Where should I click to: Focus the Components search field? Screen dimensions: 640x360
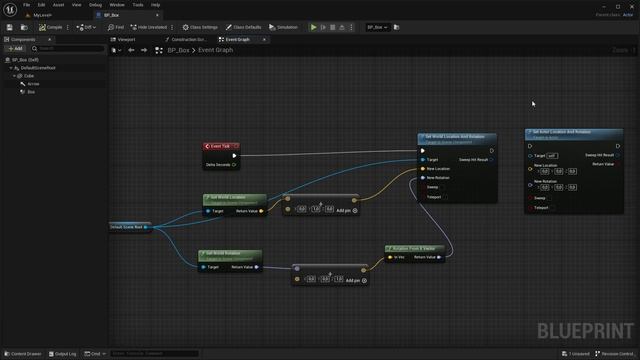pyautogui.click(x=67, y=49)
